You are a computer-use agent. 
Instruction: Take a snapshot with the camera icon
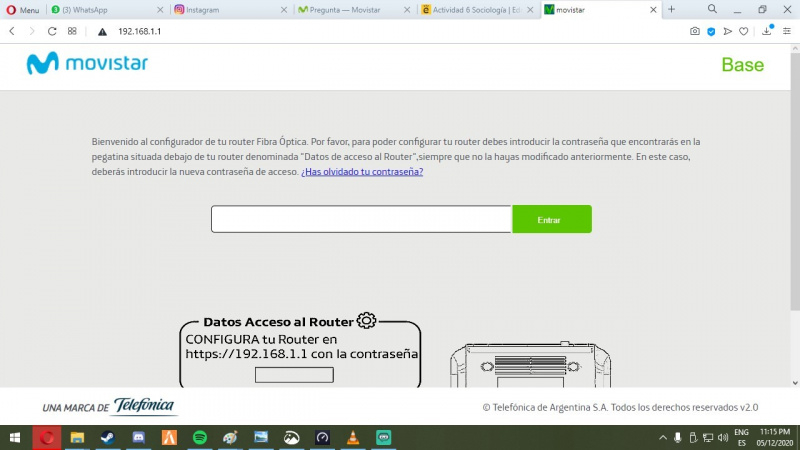coord(694,31)
